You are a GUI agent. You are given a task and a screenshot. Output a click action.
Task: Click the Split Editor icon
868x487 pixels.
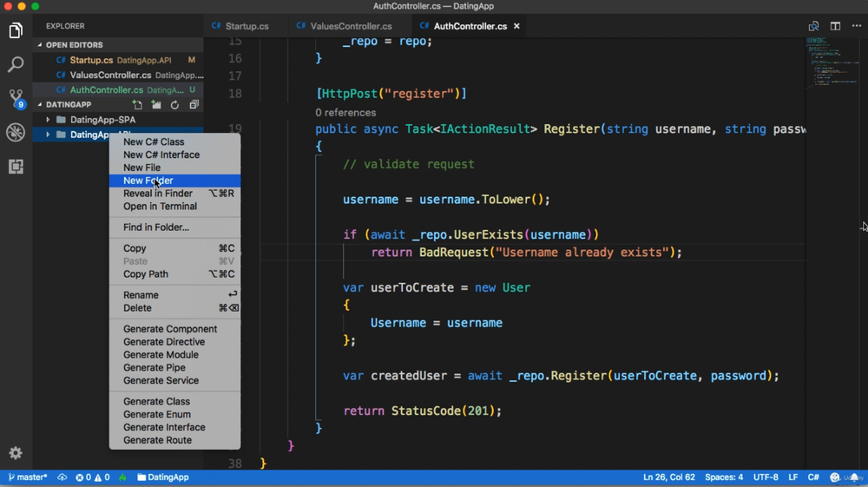835,26
